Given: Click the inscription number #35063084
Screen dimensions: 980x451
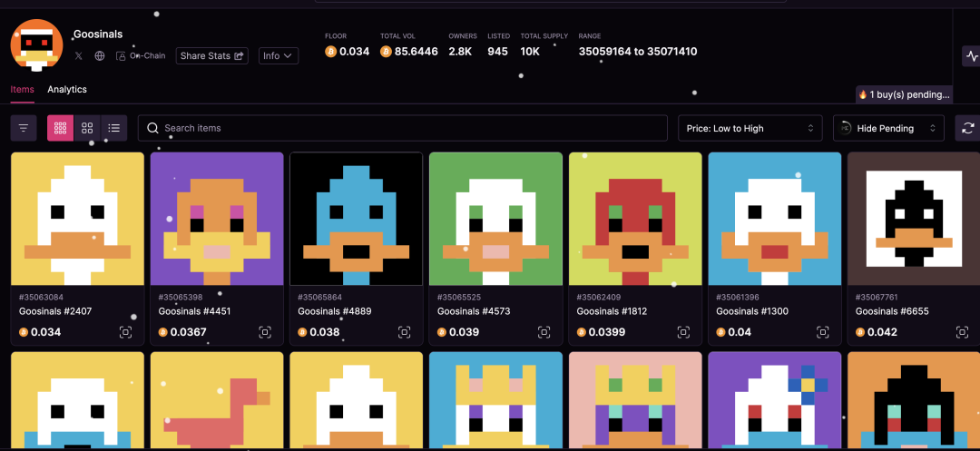Looking at the screenshot, I should (41, 298).
